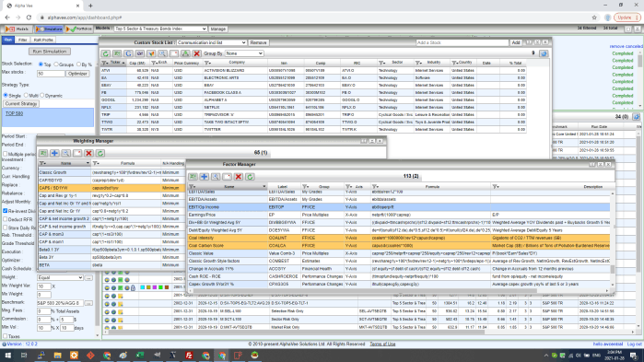Refresh the Factor Manager list
This screenshot has width=644, height=362.
click(250, 177)
